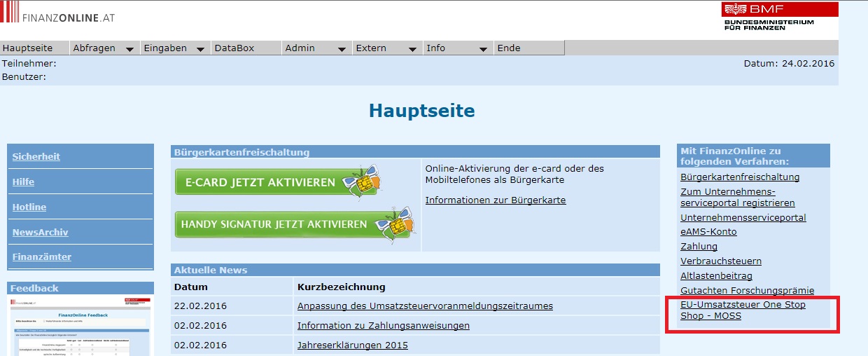The height and width of the screenshot is (356, 868).
Task: Open Altlastenbeitrag link
Action: 716,275
